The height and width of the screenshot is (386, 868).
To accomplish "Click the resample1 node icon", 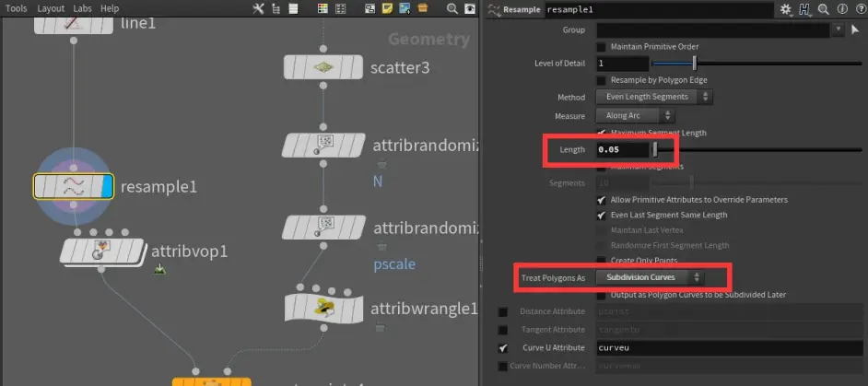I will 73,186.
